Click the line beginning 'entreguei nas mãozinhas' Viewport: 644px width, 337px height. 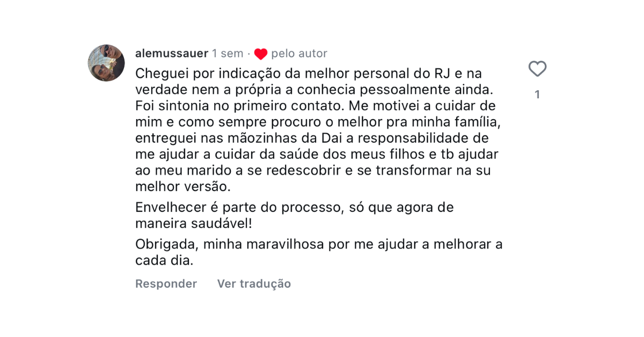coord(312,138)
